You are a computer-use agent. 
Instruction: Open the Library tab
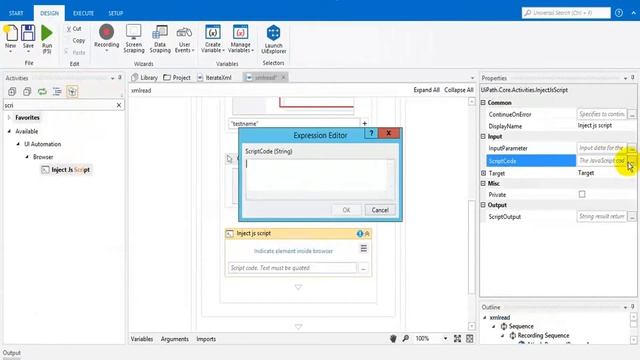tap(145, 77)
